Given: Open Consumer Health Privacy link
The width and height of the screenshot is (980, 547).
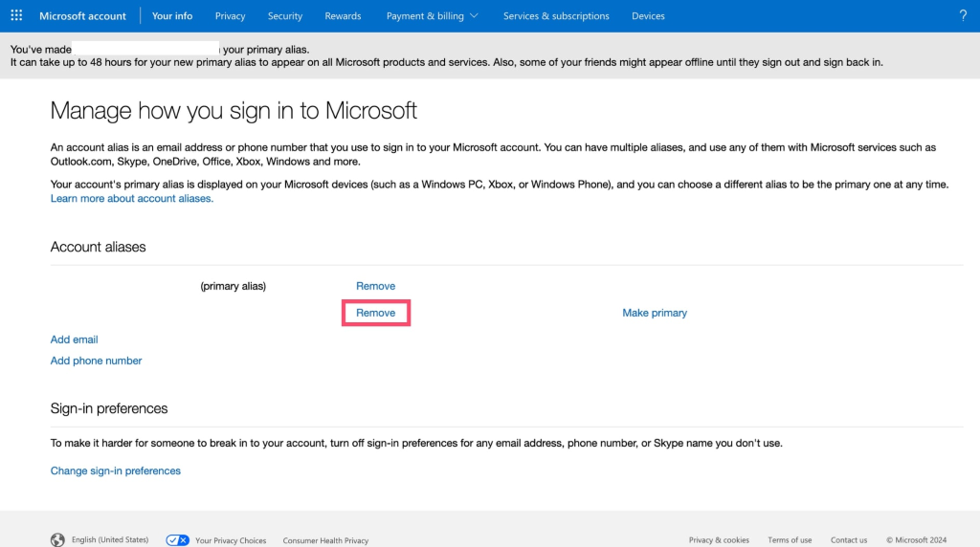Looking at the screenshot, I should (x=325, y=540).
